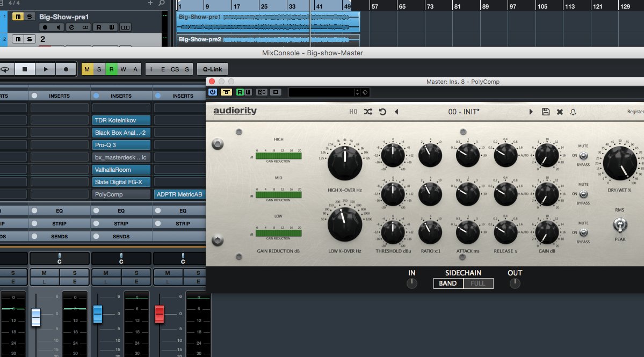
Task: Click the HIGH X-OVER Hz knob
Action: [345, 163]
